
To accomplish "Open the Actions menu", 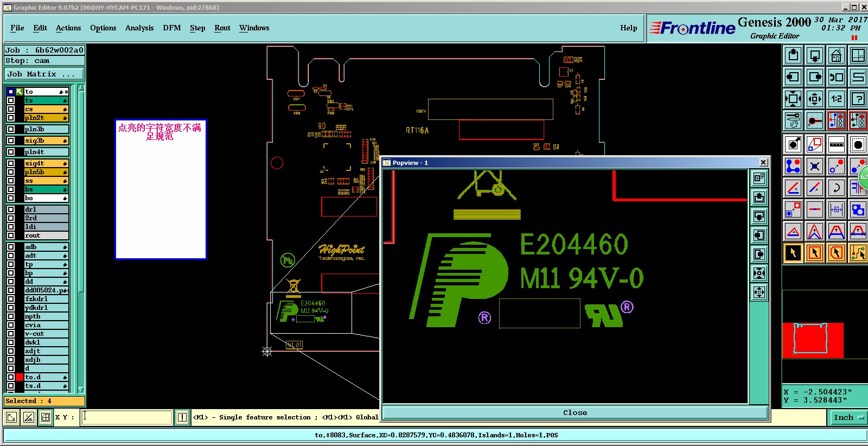I will click(x=68, y=28).
